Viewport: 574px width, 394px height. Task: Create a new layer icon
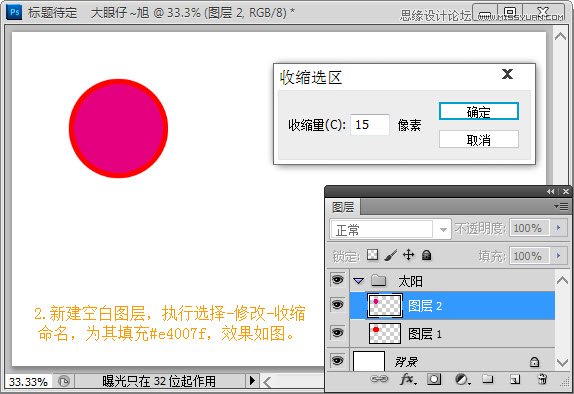coord(515,379)
